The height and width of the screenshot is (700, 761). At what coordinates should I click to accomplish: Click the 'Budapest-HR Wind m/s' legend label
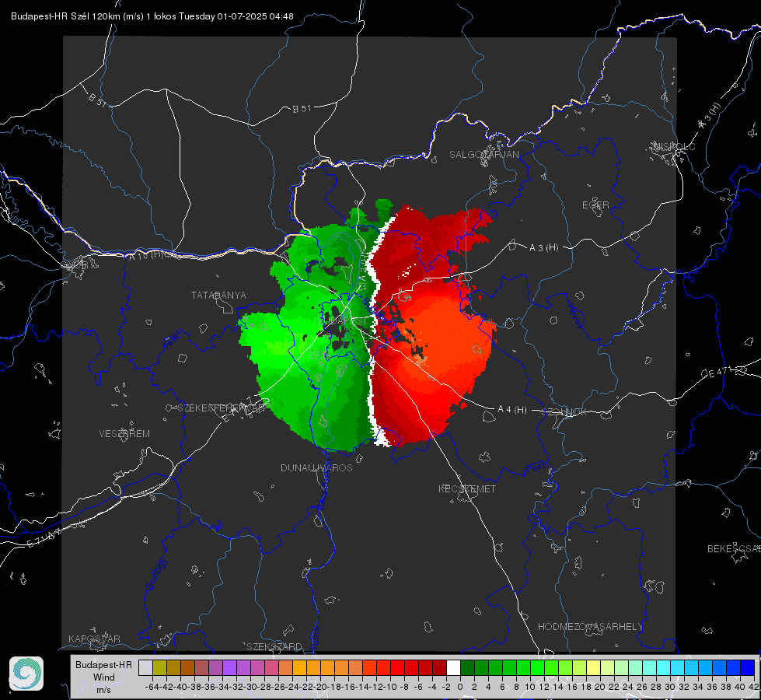[104, 677]
